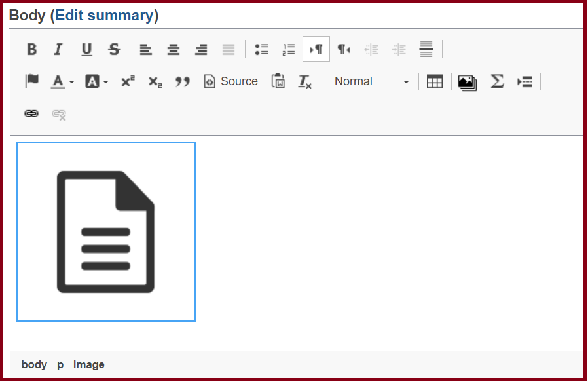Toggle italic text style
This screenshot has width=588, height=382.
(x=58, y=49)
